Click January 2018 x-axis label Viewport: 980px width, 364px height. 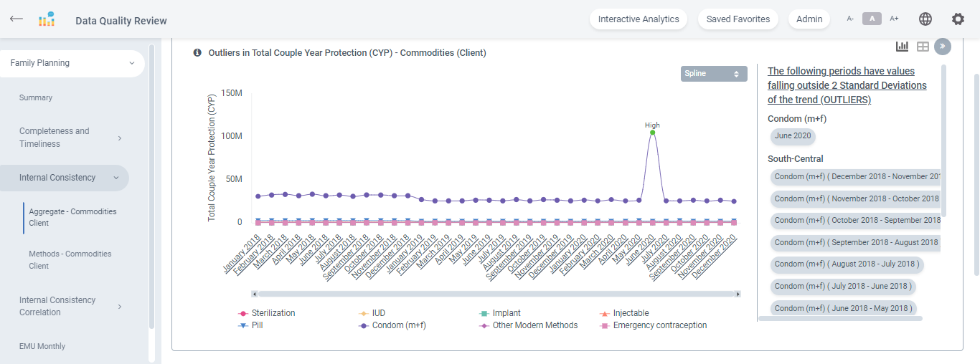pyautogui.click(x=242, y=254)
